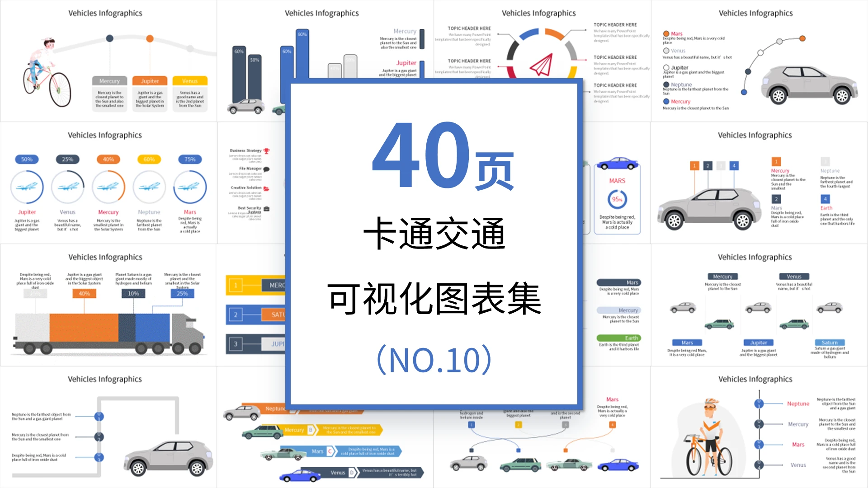This screenshot has width=868, height=488.
Task: Click the large "40页" heading
Action: (x=443, y=155)
